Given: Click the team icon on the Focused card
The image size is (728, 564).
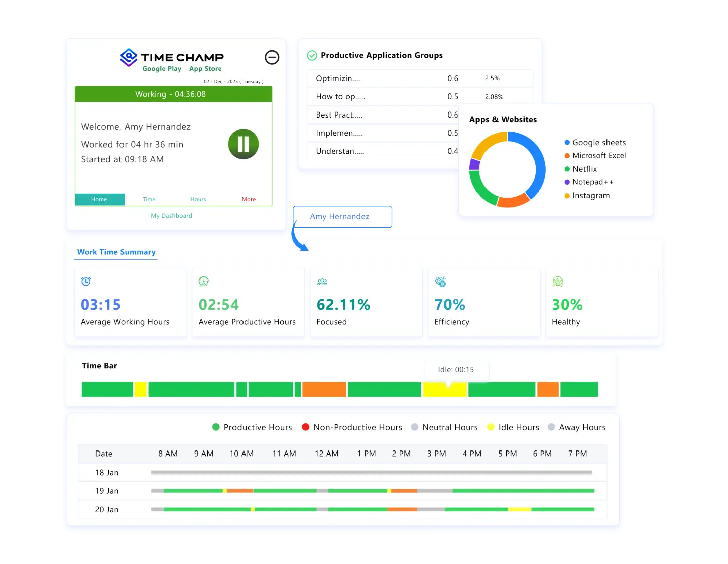Looking at the screenshot, I should pyautogui.click(x=322, y=281).
